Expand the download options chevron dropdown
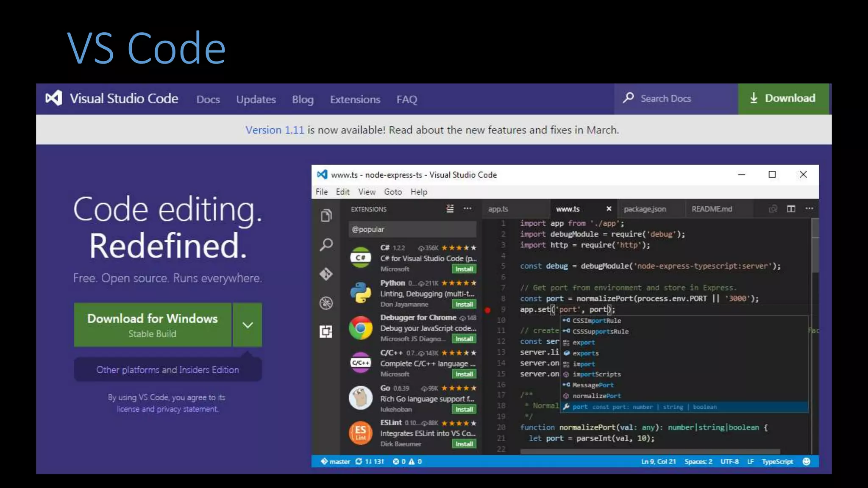The image size is (868, 488). (248, 325)
